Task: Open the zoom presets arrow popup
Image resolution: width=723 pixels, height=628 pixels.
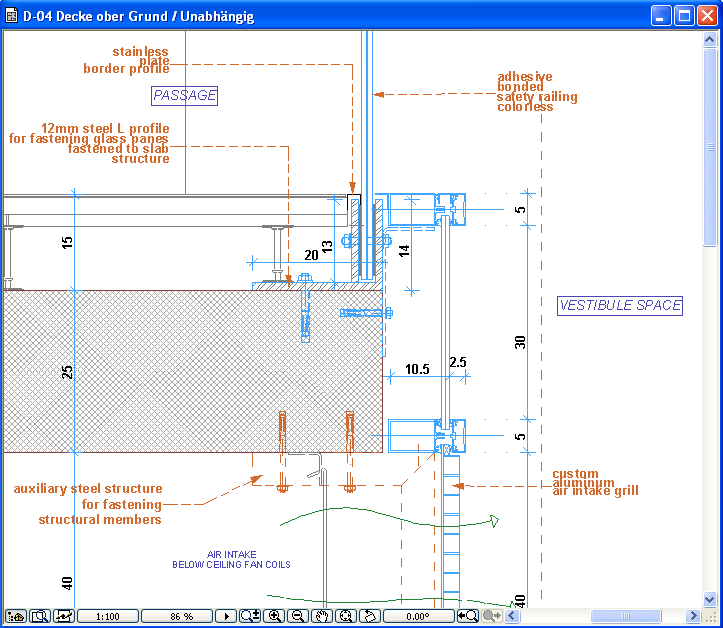Action: (226, 616)
